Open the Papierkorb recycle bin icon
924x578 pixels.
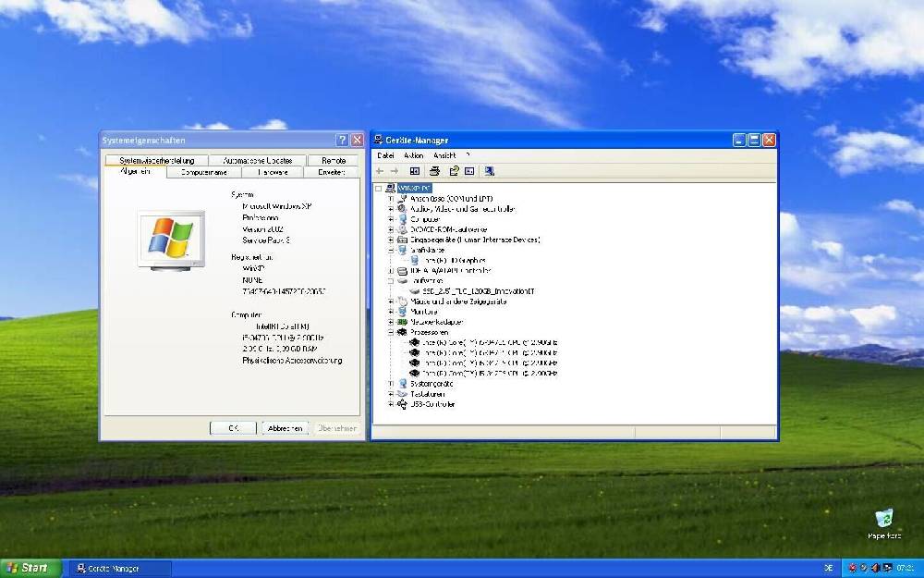[884, 519]
